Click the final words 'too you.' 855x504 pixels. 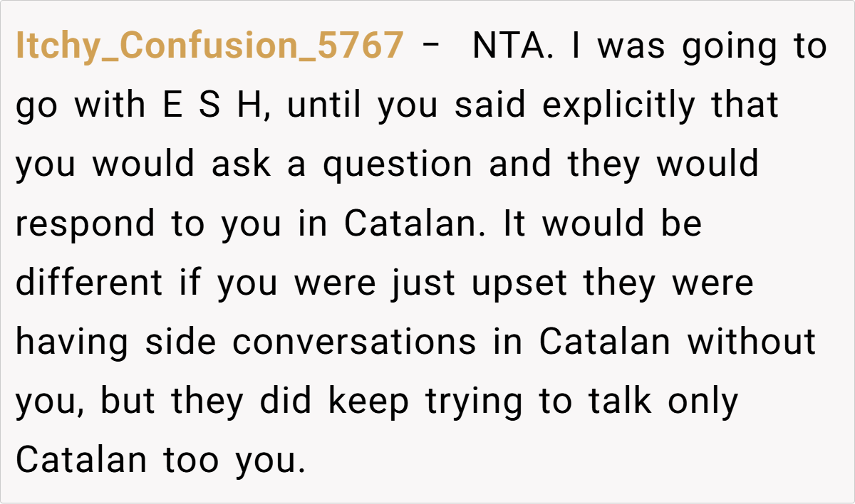pyautogui.click(x=229, y=460)
